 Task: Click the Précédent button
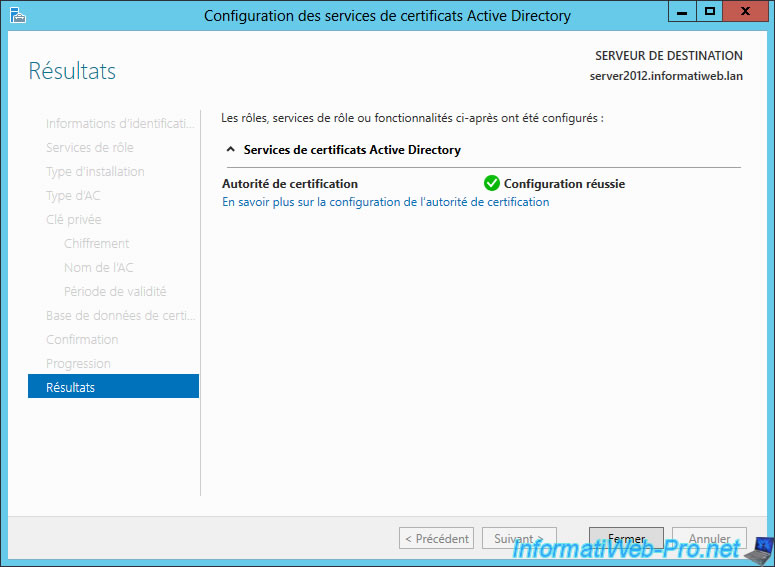[436, 538]
